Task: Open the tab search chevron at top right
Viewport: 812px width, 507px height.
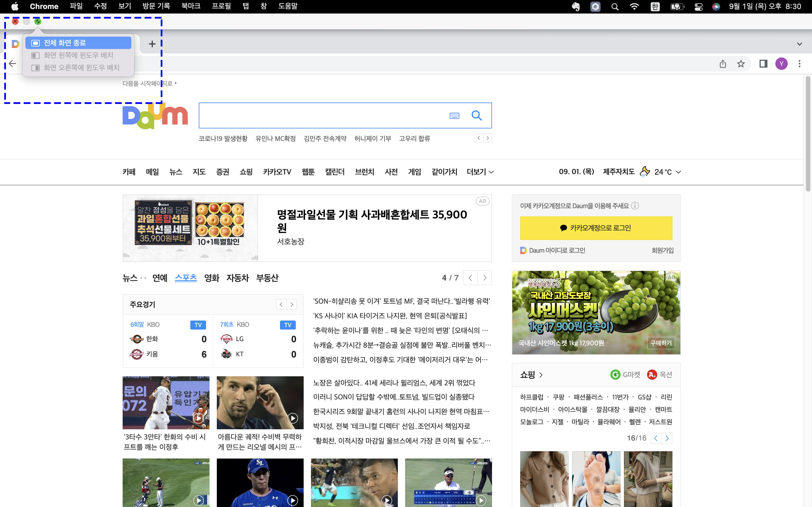Action: click(x=800, y=44)
